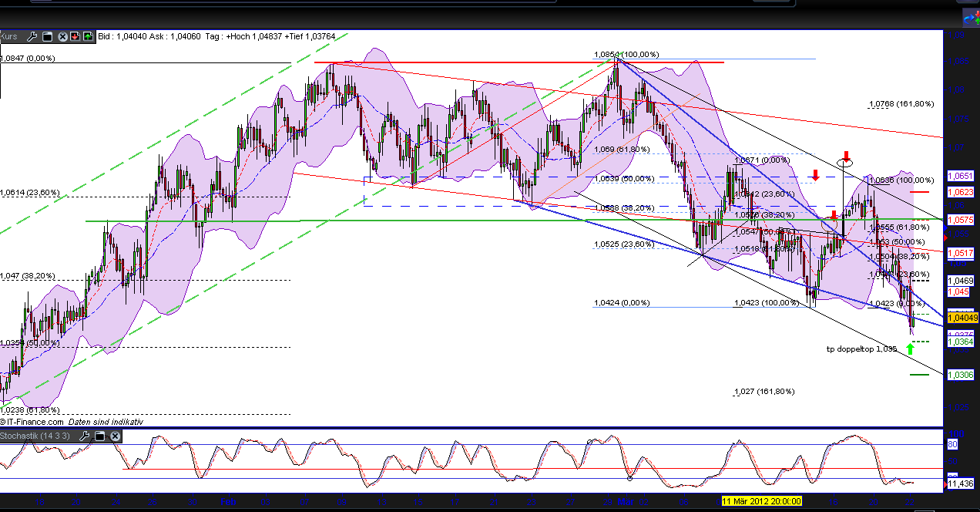980x512 pixels.
Task: Close the Kurs price panel
Action: [x=62, y=36]
